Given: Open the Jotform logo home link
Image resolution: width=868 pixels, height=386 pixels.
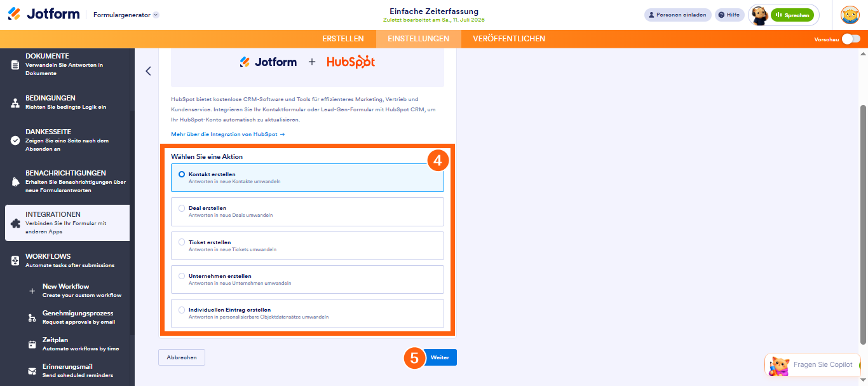Looking at the screenshot, I should tap(44, 14).
